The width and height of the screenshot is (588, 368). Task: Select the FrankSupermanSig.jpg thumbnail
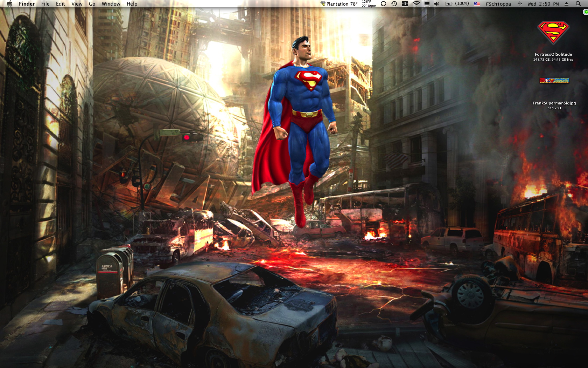point(554,81)
